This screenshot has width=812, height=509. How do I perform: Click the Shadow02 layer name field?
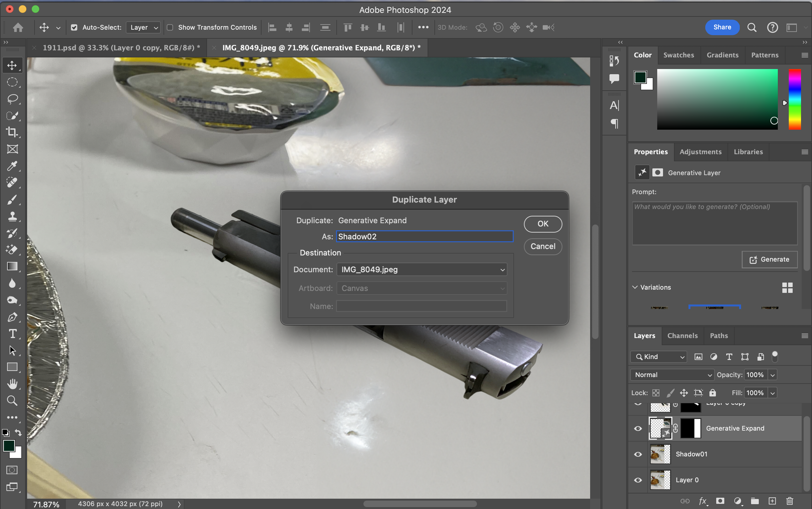tap(424, 237)
